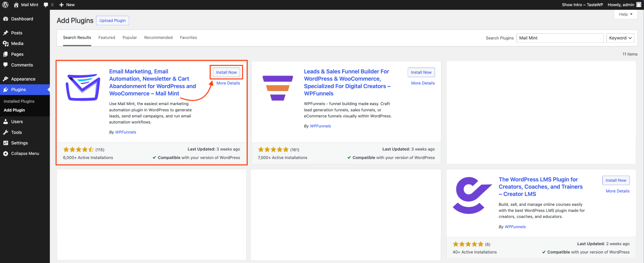Open the Howdy, admin user menu

click(621, 5)
